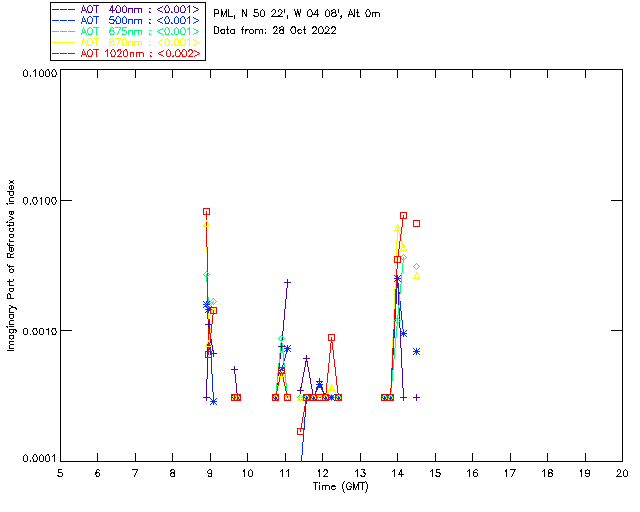The width and height of the screenshot is (640, 512).
Task: Click the Time (GMT) axis title
Action: point(340,485)
